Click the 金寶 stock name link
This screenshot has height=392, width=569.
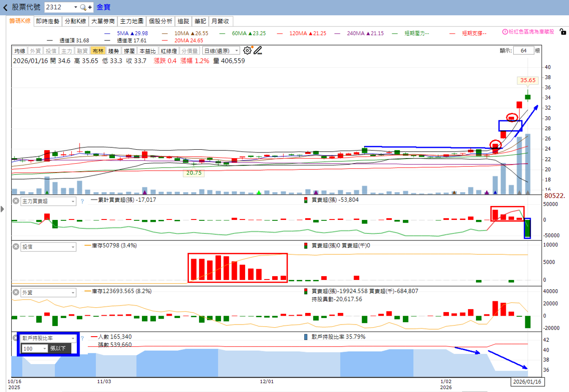click(x=103, y=7)
